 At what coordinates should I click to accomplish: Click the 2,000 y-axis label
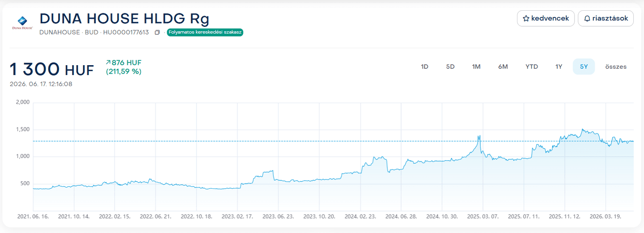point(22,102)
